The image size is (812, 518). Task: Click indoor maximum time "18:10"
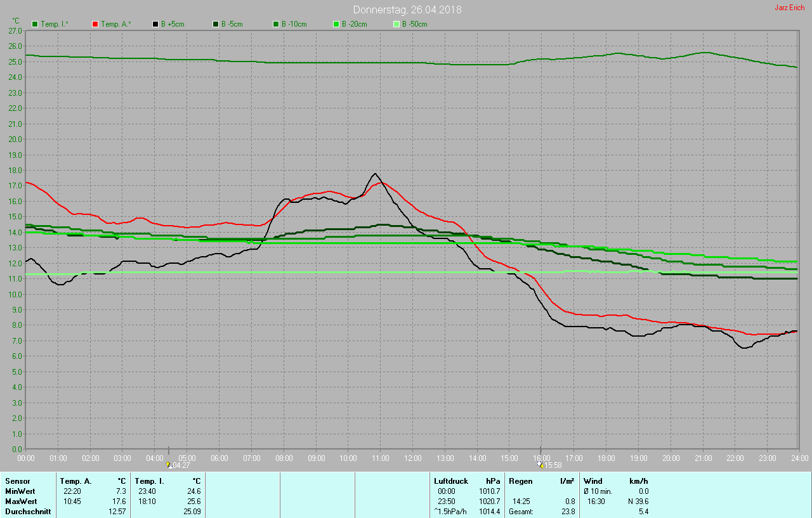pyautogui.click(x=147, y=502)
